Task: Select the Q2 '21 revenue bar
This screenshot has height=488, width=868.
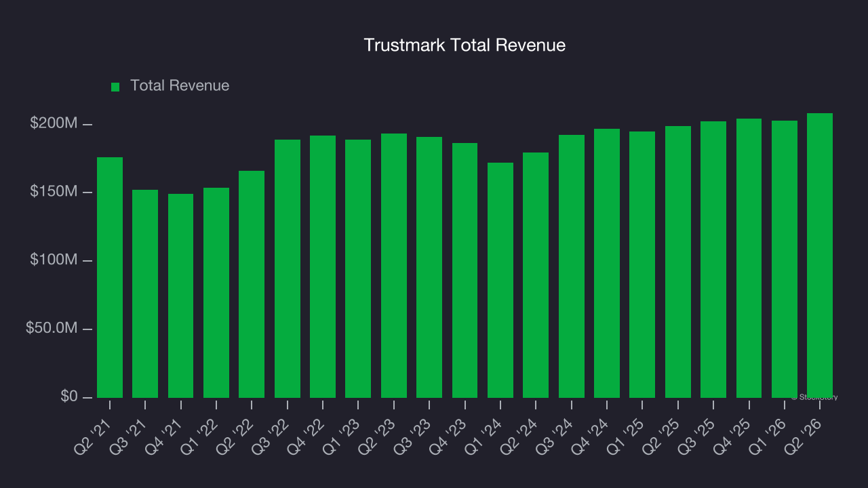Action: pos(110,277)
